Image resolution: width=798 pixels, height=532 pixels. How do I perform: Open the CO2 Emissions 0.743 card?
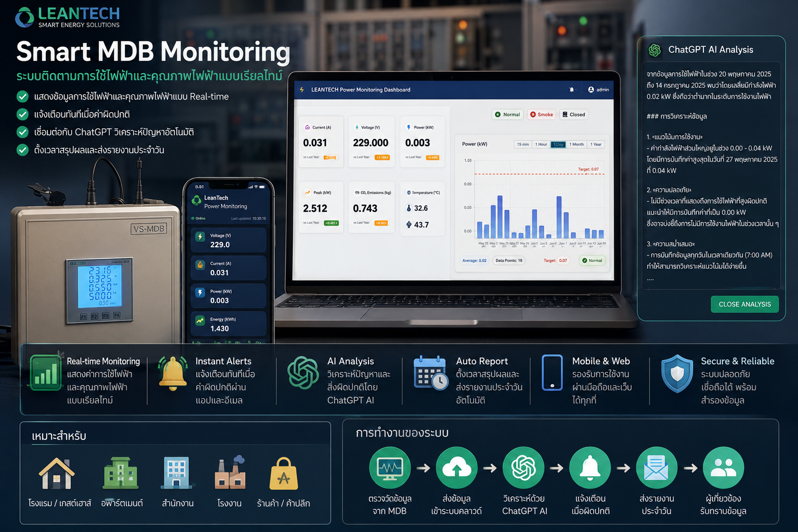372,208
